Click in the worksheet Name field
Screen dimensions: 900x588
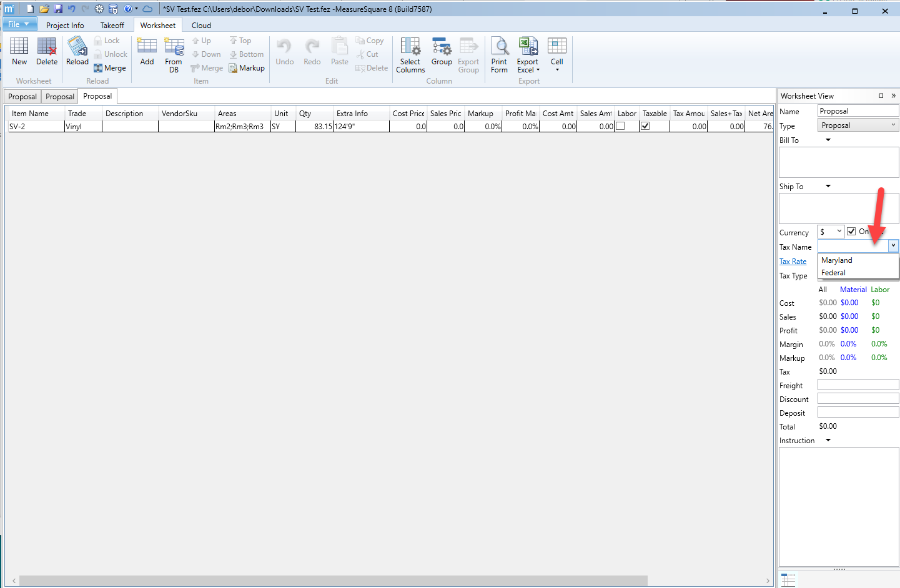858,110
